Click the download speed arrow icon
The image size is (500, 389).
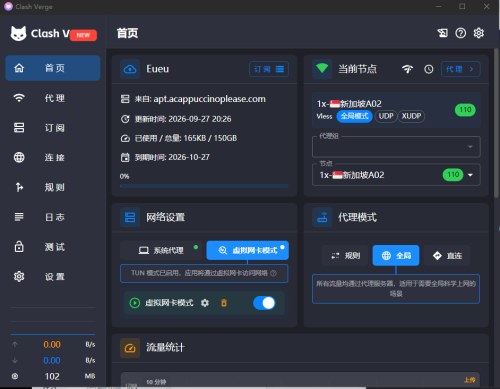pos(15,360)
